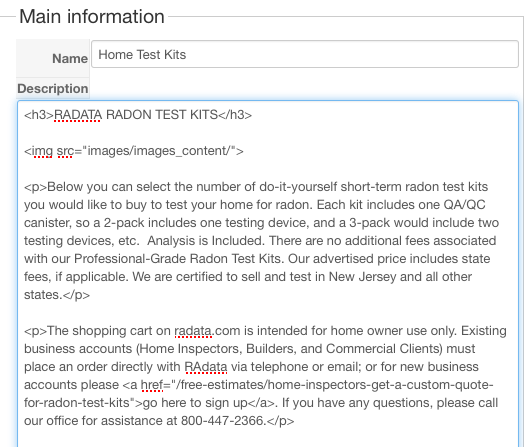The height and width of the screenshot is (447, 524).
Task: Click the Name field label
Action: 70,58
